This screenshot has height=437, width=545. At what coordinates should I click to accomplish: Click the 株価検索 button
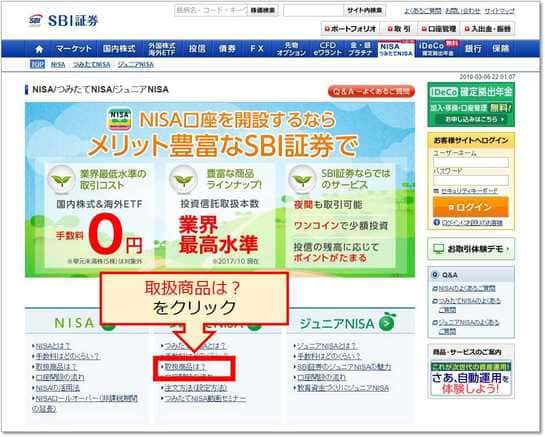263,10
